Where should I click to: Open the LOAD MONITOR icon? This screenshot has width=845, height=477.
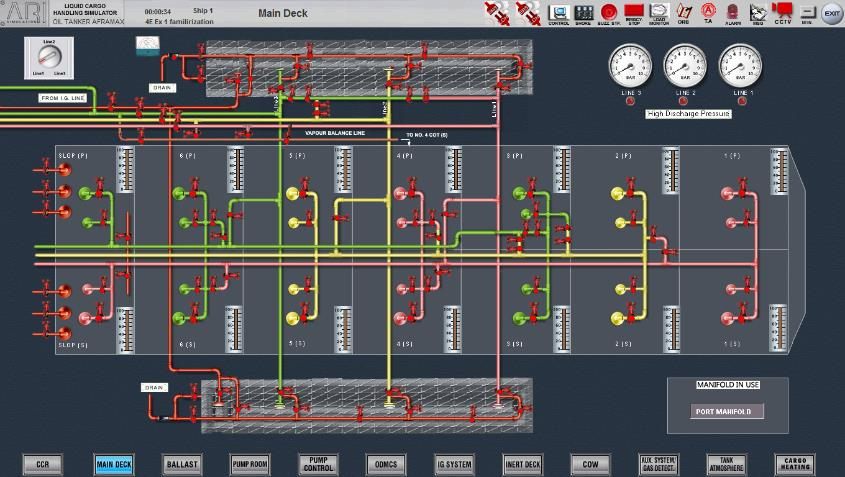tap(659, 12)
